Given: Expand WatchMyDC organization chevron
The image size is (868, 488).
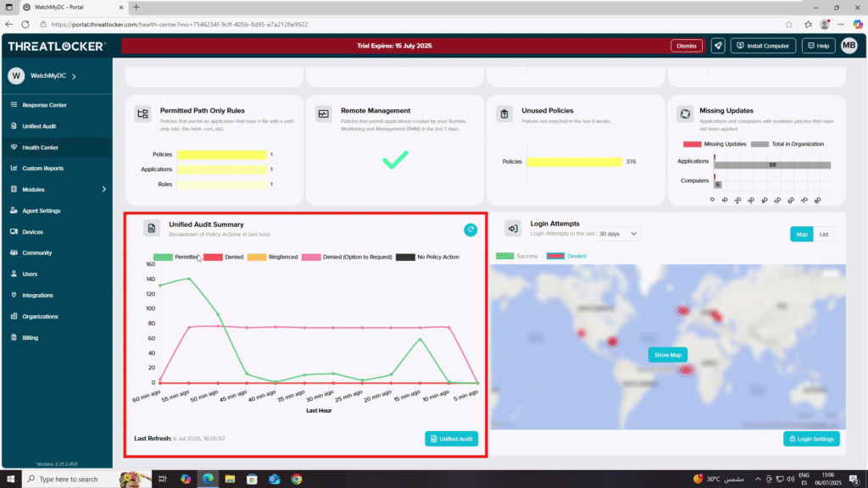Looking at the screenshot, I should click(x=75, y=76).
